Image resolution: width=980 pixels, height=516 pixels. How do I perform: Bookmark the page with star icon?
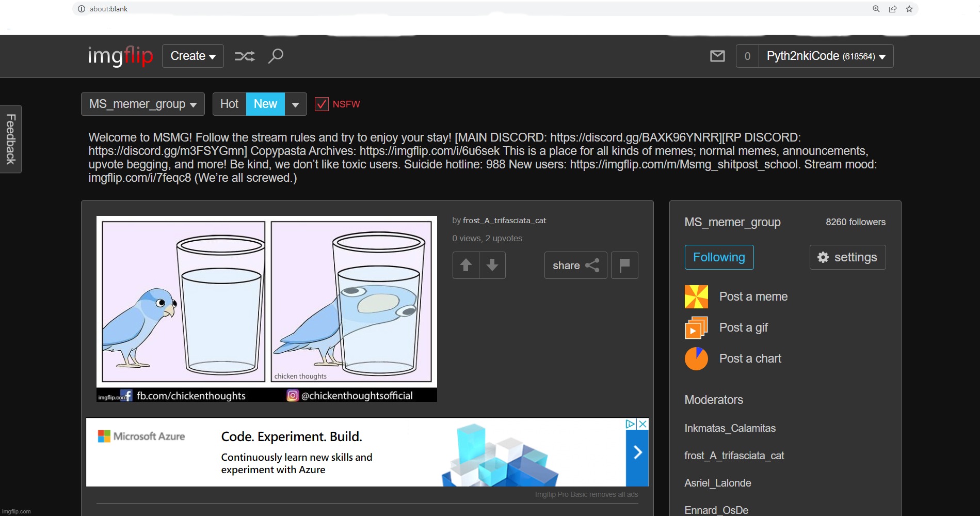coord(909,9)
